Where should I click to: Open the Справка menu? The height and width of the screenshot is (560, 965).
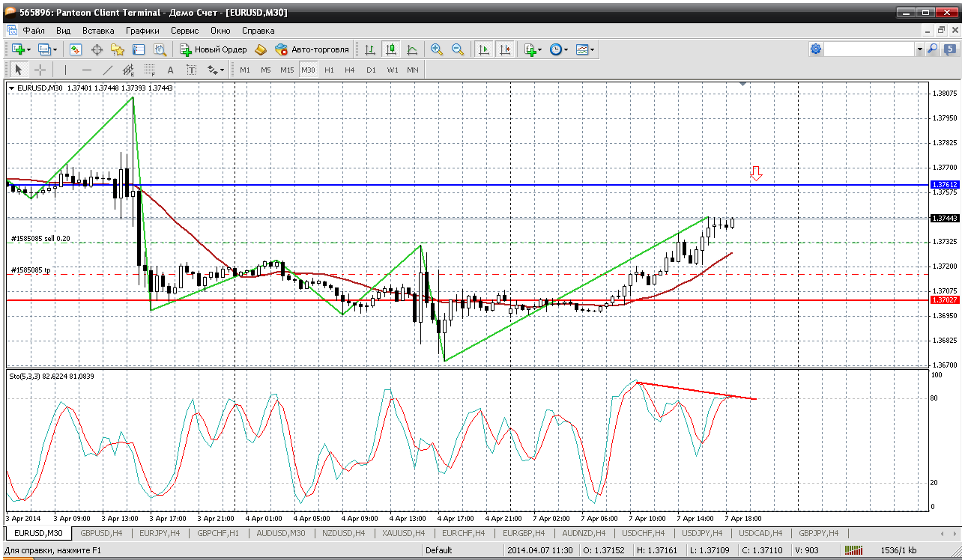258,31
